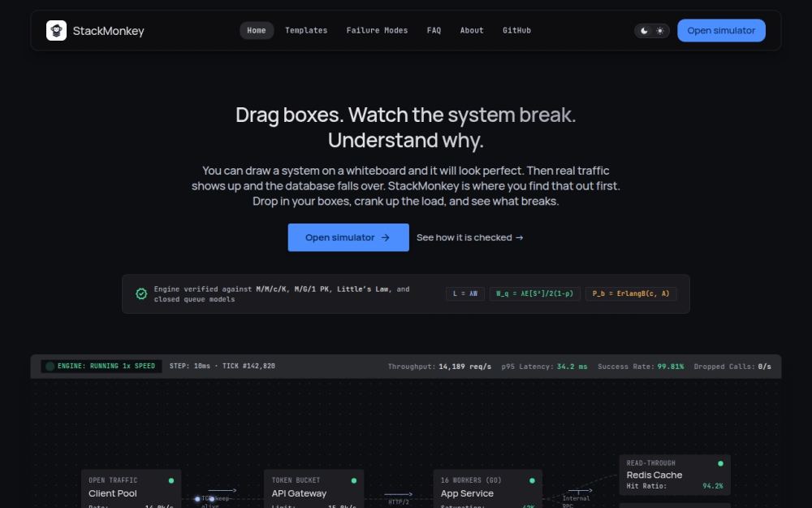Open the Failure Modes nav item

point(377,31)
